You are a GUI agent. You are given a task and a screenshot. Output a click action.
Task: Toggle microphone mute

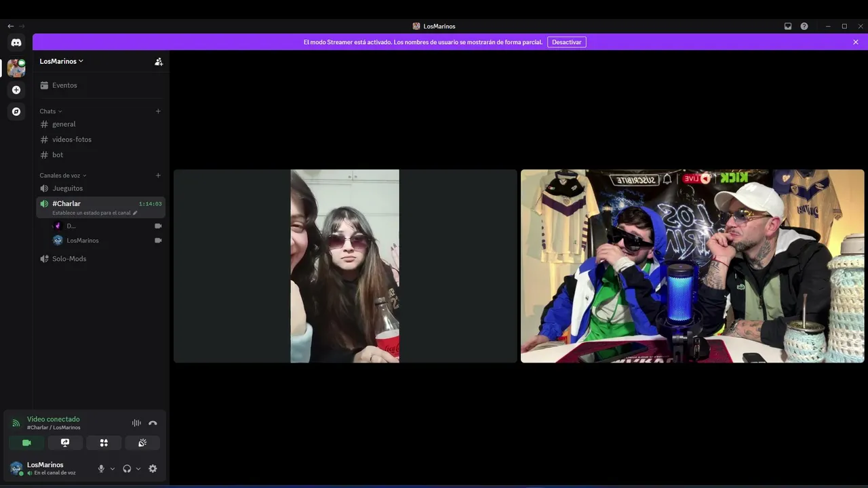pyautogui.click(x=101, y=468)
